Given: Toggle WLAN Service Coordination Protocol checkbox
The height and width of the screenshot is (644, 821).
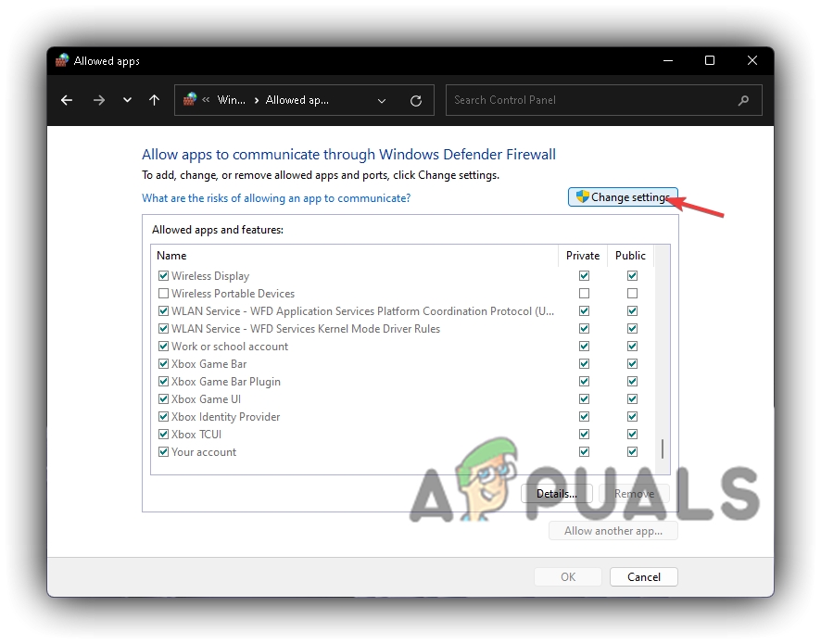Looking at the screenshot, I should (163, 311).
